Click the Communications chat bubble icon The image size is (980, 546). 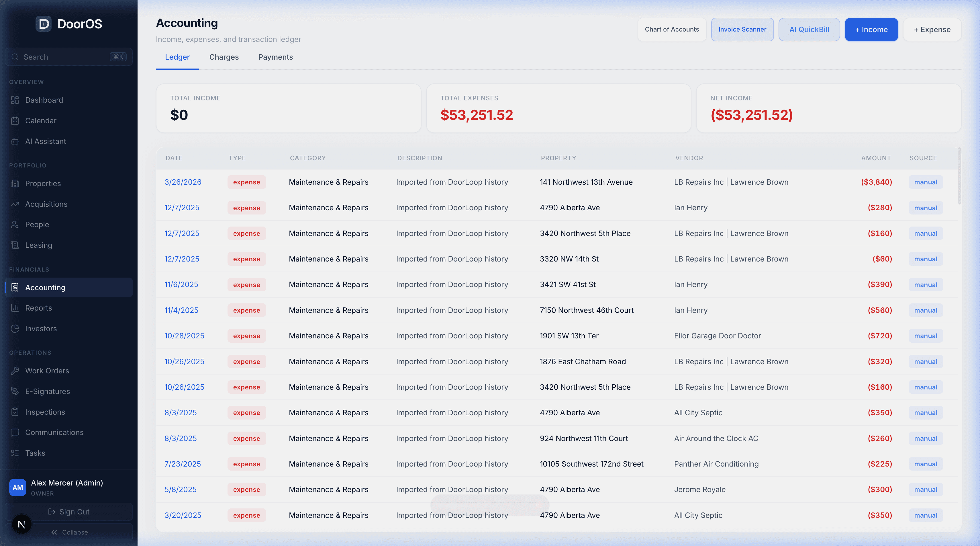tap(15, 432)
